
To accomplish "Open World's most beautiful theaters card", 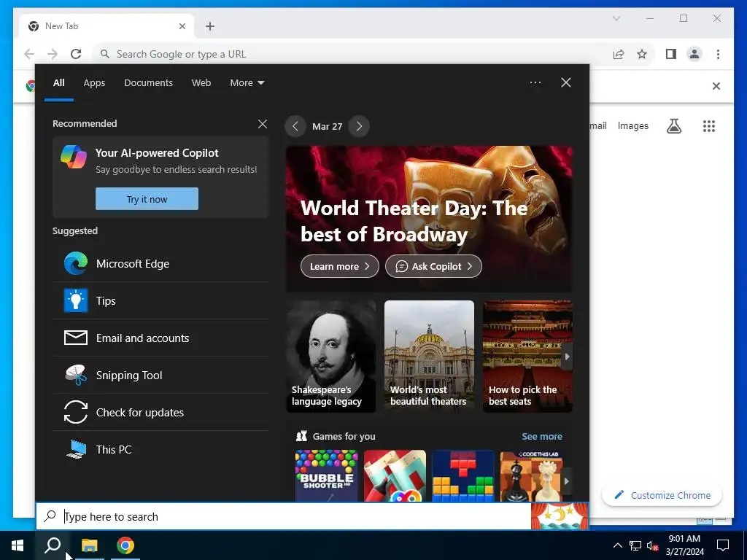I will point(429,356).
